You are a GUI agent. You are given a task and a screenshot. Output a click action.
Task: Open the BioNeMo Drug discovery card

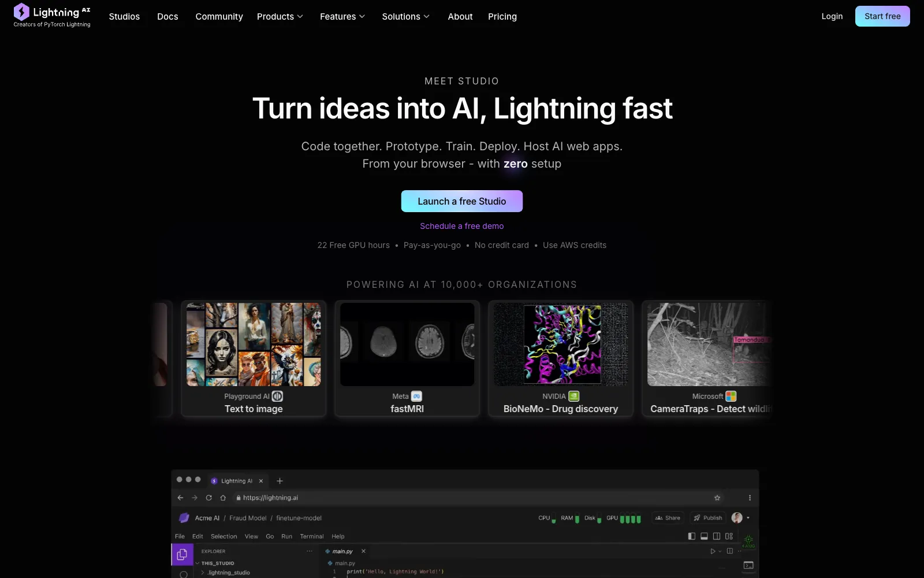561,358
